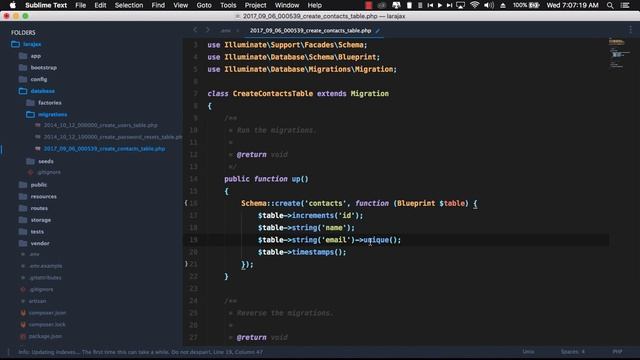Click the previous track menu bar button

pos(430,5)
